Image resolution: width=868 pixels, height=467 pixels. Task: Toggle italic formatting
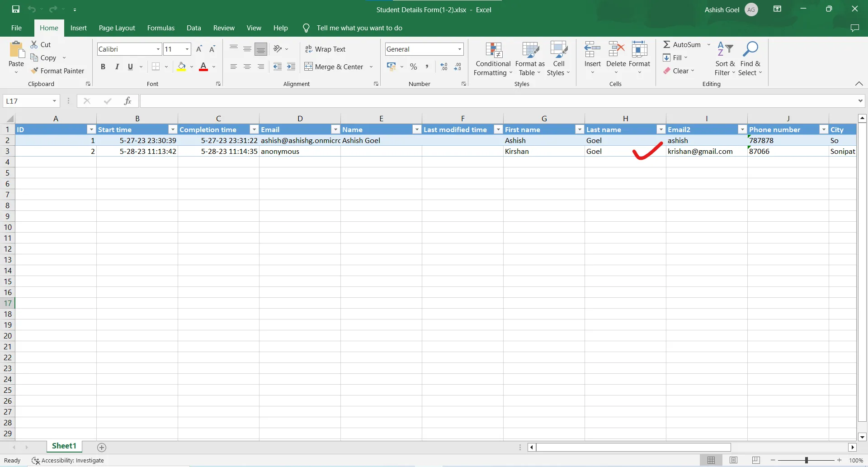(x=117, y=66)
